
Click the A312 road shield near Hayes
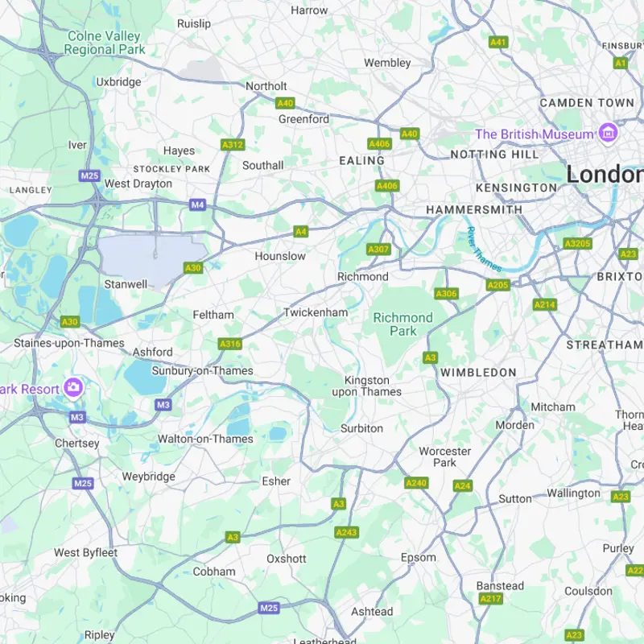[x=233, y=145]
